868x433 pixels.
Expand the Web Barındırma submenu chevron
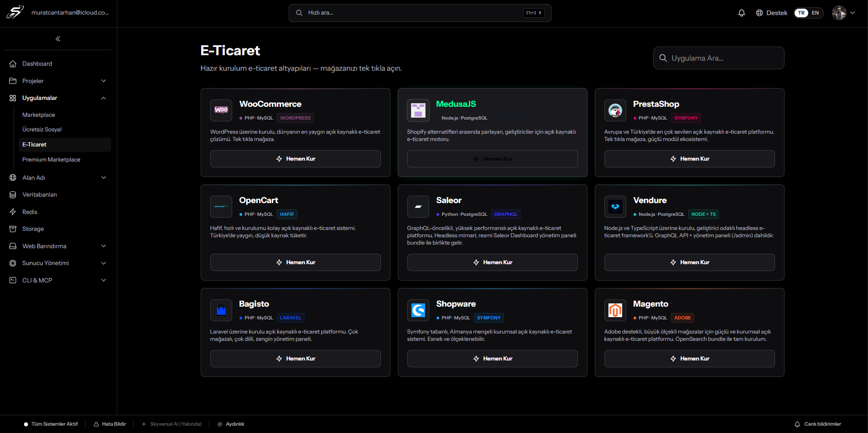[x=104, y=246]
